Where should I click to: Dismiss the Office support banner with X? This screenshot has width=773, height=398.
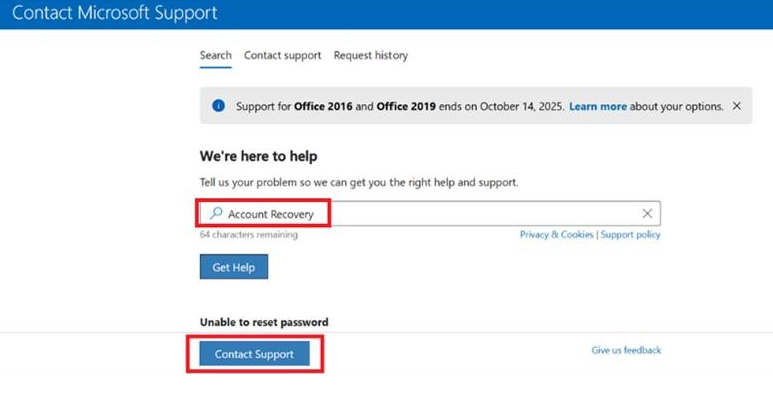point(737,106)
